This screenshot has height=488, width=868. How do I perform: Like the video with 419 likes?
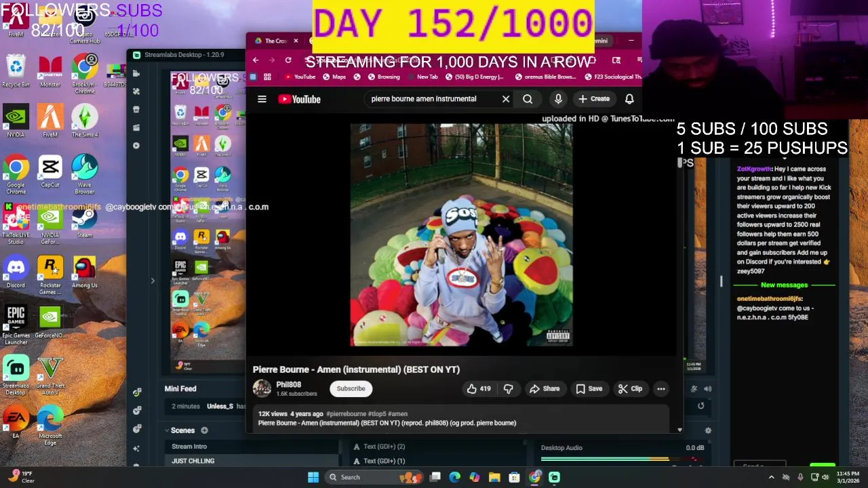pos(479,388)
